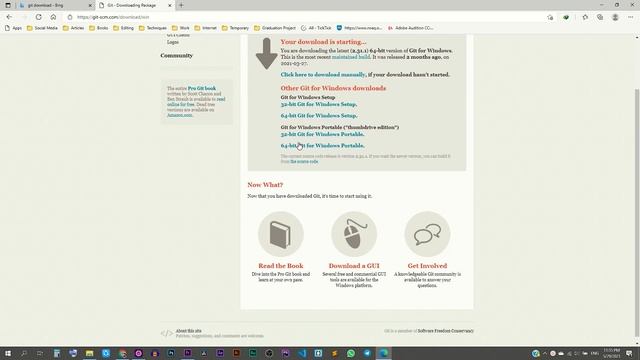This screenshot has height=360, width=640.
Task: Add this page to favorites icon
Action: (x=550, y=17)
